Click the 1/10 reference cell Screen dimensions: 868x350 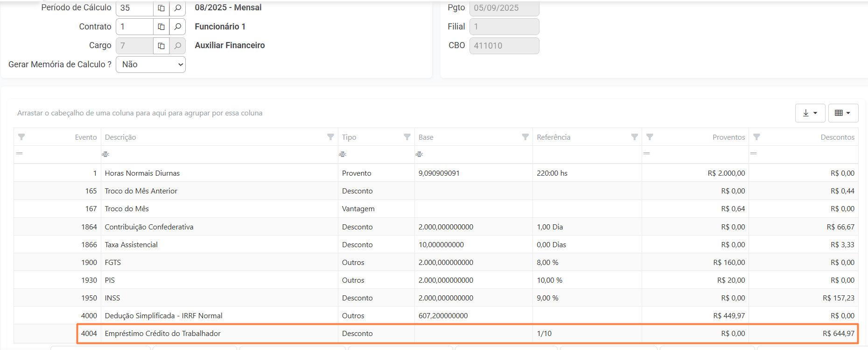pos(587,333)
